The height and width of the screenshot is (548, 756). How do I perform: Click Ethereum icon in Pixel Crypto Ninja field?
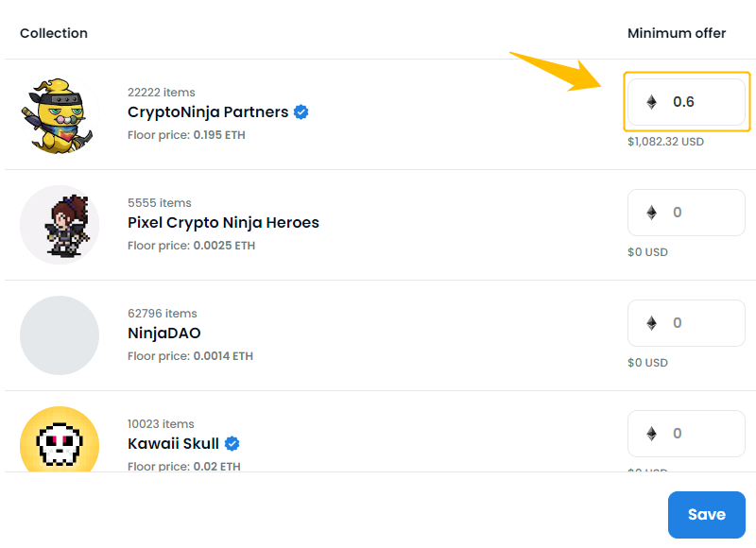point(651,213)
